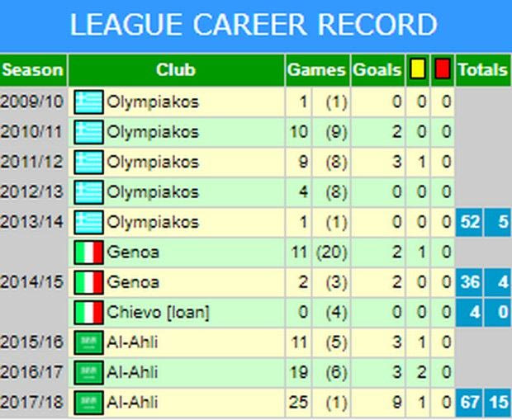This screenshot has height=420, width=512.
Task: Click Greek flag icon in 2011/12 row
Action: pos(88,163)
